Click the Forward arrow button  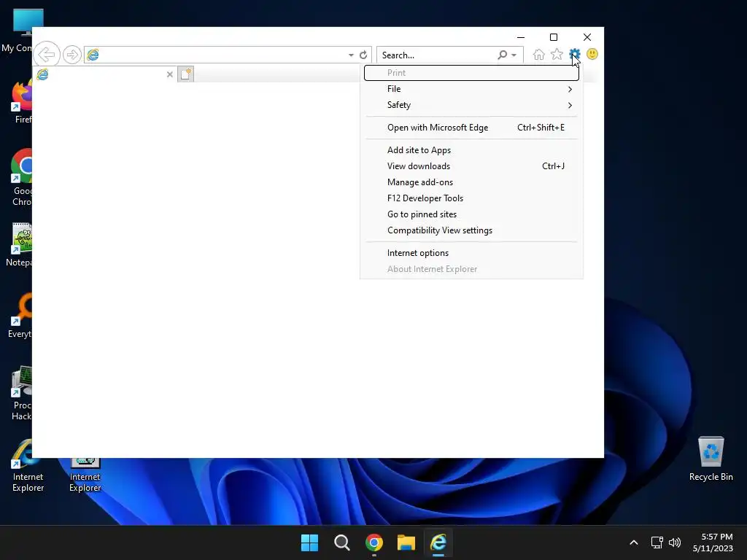72,55
